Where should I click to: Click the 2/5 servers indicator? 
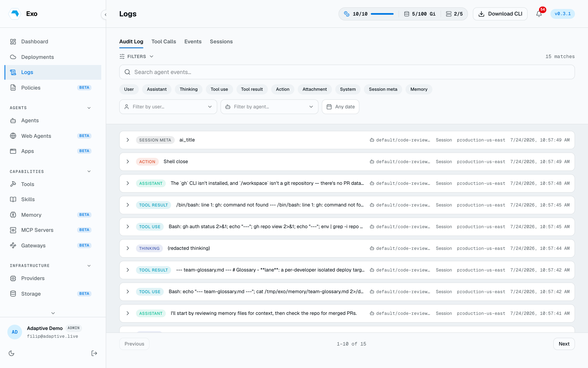tap(454, 14)
